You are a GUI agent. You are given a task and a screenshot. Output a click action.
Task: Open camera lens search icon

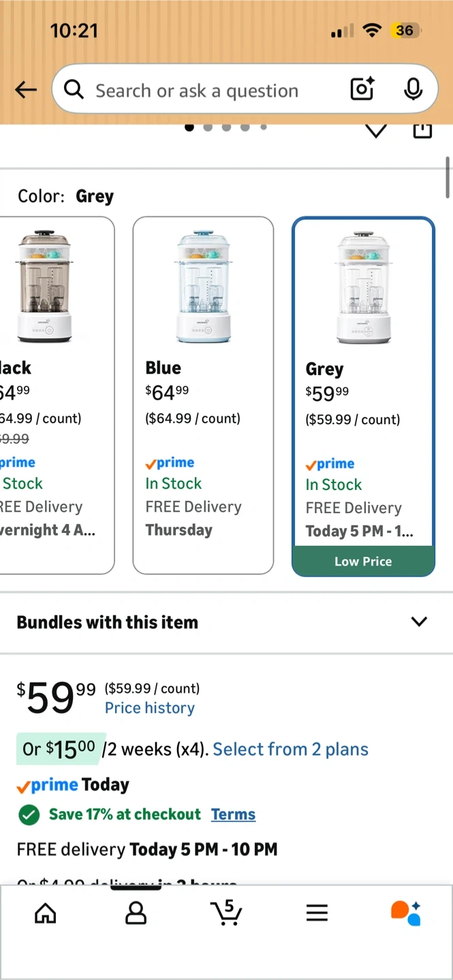coord(362,89)
